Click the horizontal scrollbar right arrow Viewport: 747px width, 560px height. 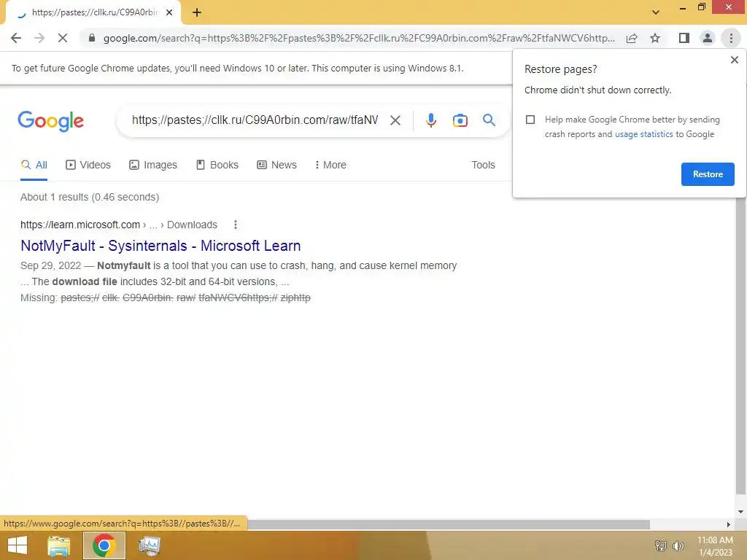tap(729, 524)
